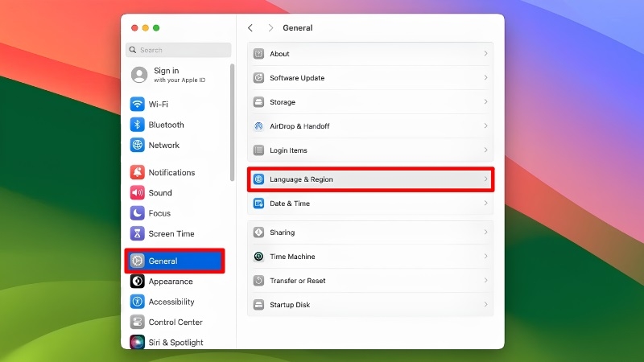Viewport: 644px width, 362px height.
Task: Click the sidebar scrollbar
Action: [x=233, y=122]
